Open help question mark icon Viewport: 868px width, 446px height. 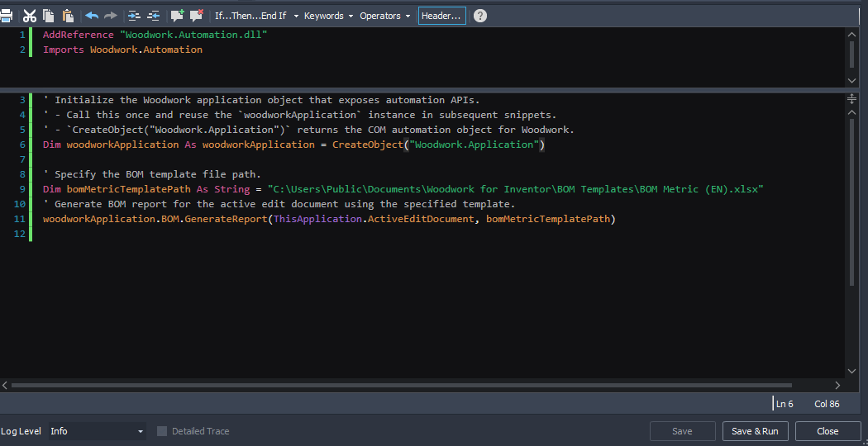click(480, 16)
